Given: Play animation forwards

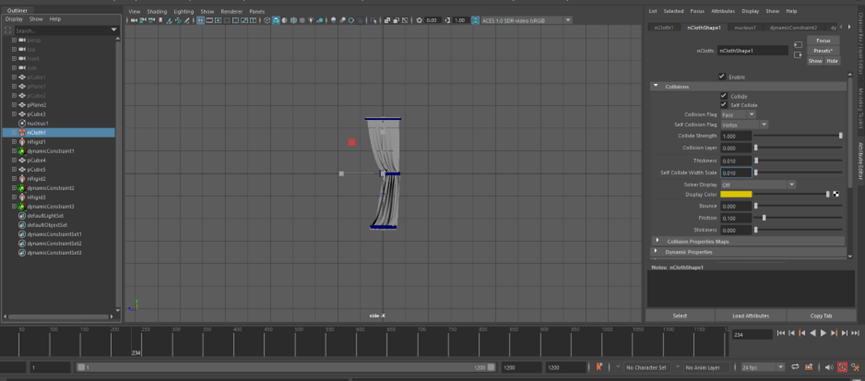Looking at the screenshot, I should (824, 333).
